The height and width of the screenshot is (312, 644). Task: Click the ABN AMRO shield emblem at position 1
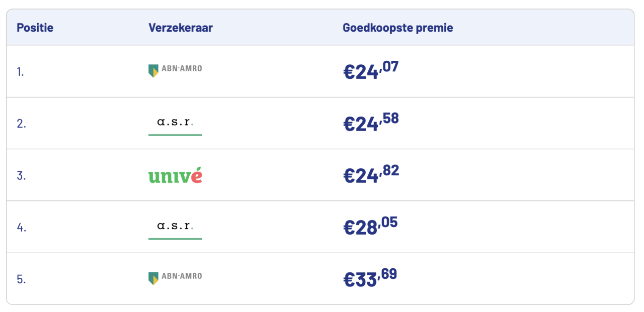point(153,71)
